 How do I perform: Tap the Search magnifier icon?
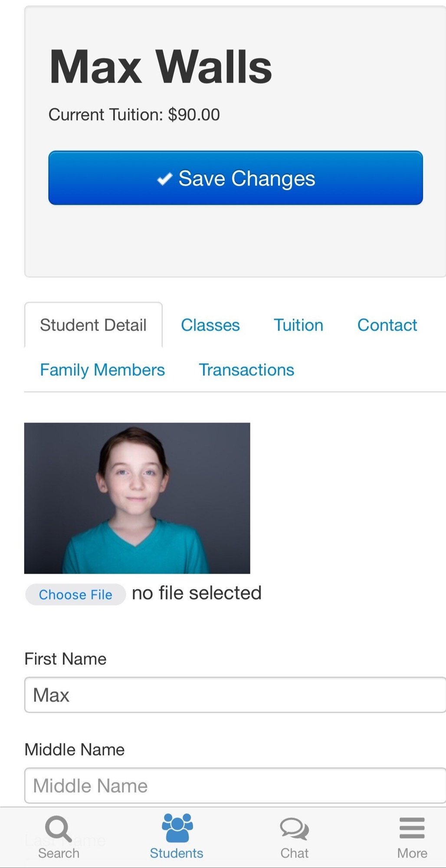59,829
